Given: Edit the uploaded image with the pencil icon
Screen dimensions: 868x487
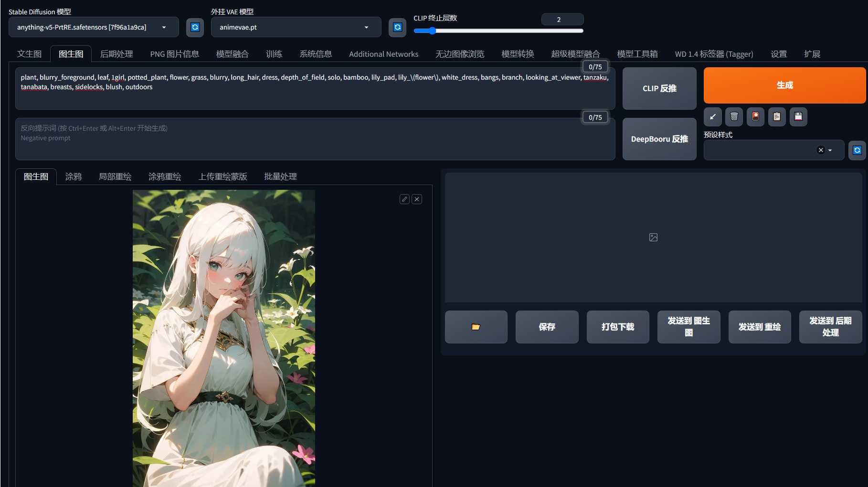Looking at the screenshot, I should [404, 199].
